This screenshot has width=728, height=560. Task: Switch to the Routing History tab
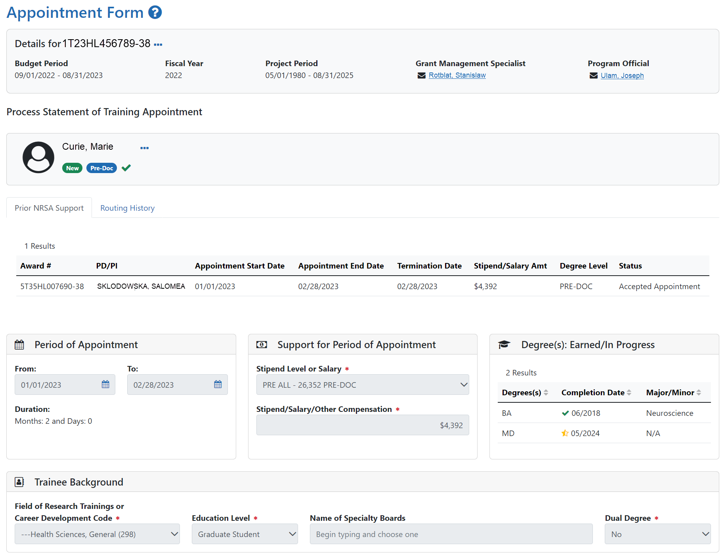click(127, 208)
